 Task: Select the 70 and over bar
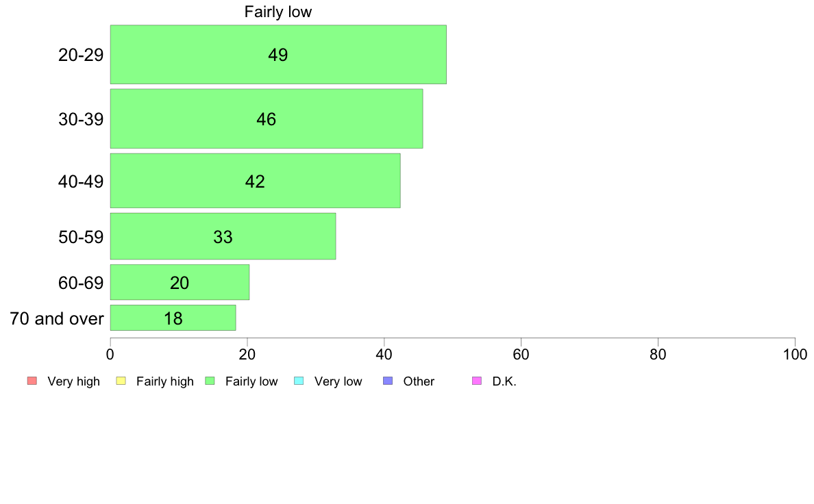click(x=173, y=318)
